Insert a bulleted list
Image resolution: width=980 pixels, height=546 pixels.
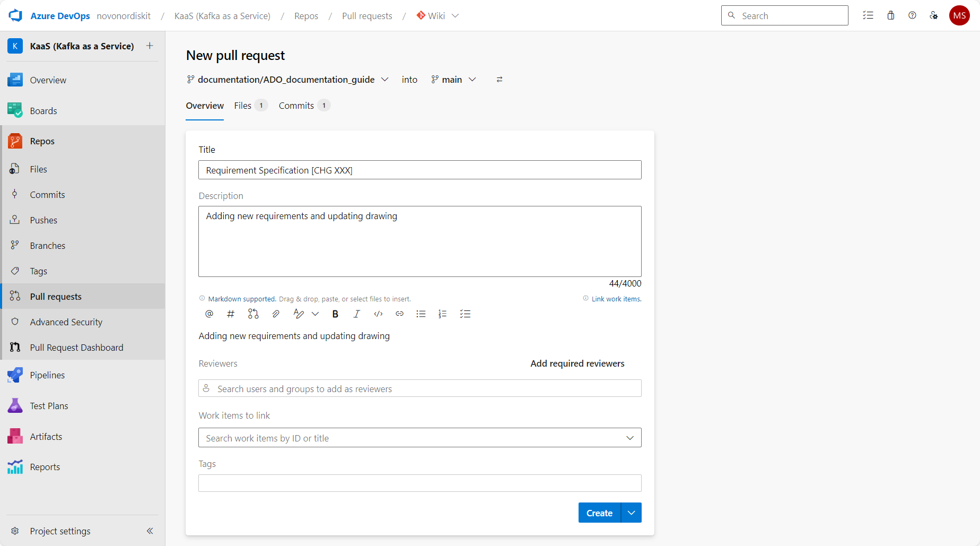[421, 314]
